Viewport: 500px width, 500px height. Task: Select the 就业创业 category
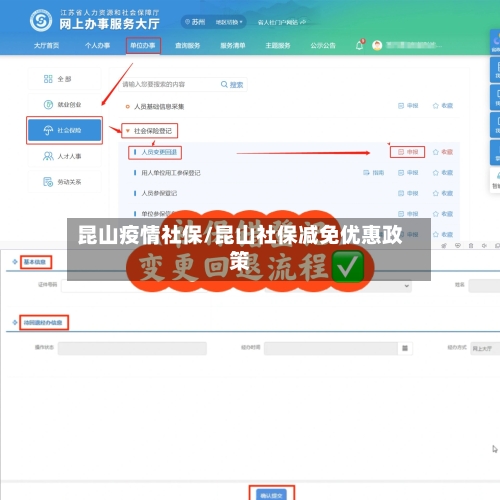(x=64, y=105)
